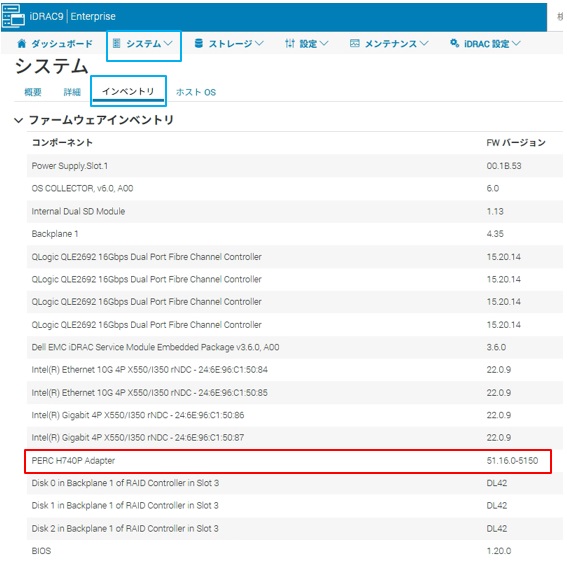Image resolution: width=567 pixels, height=564 pixels.
Task: Click the ストレージ database icon
Action: (x=199, y=44)
